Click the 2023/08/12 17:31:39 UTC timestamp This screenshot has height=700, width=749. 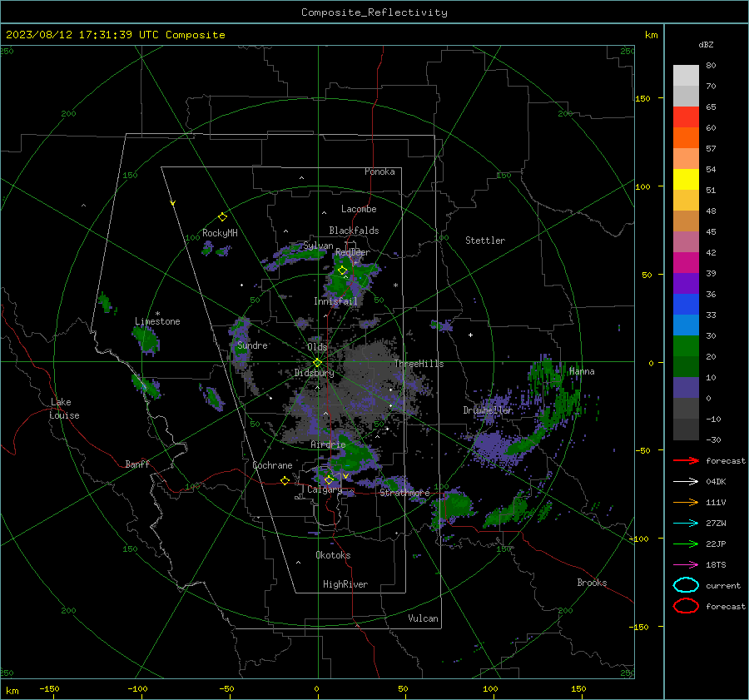pyautogui.click(x=115, y=35)
